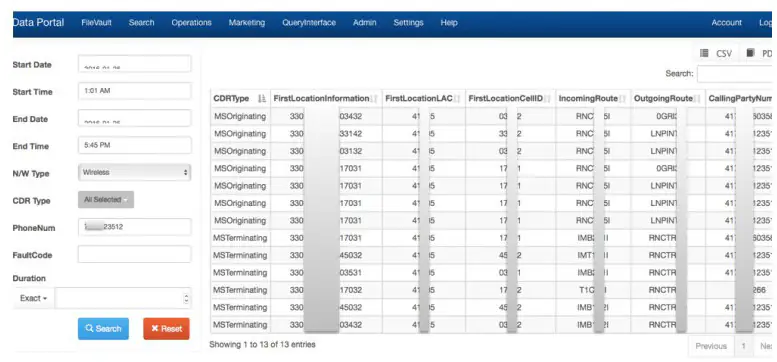
Task: Open the CDR Type All Selected dropdown
Action: click(106, 200)
